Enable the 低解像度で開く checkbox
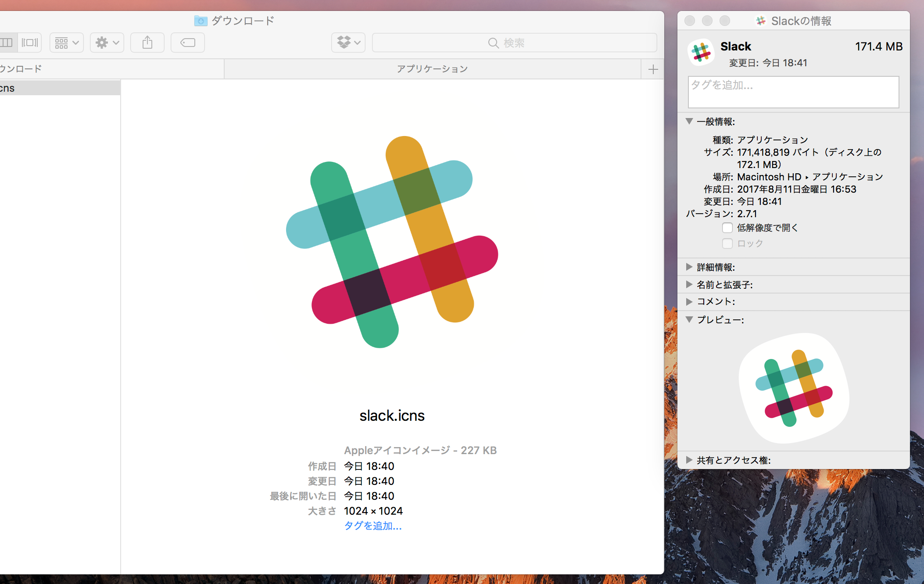The height and width of the screenshot is (584, 924). tap(727, 228)
